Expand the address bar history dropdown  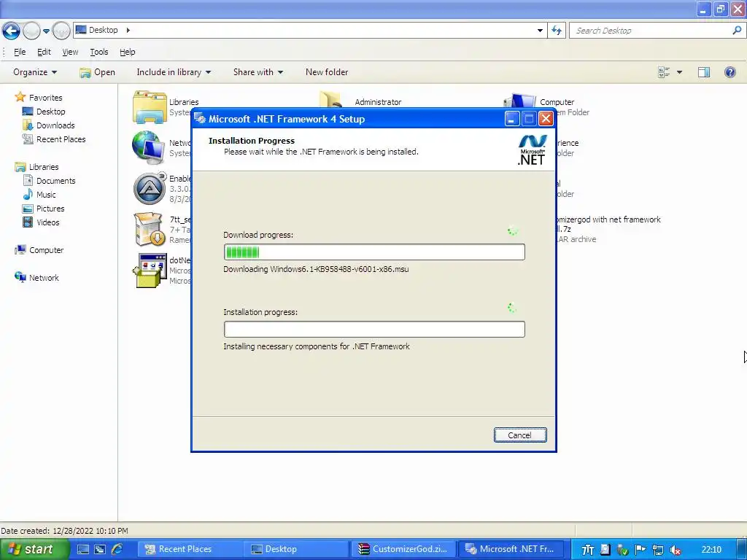[x=540, y=31]
